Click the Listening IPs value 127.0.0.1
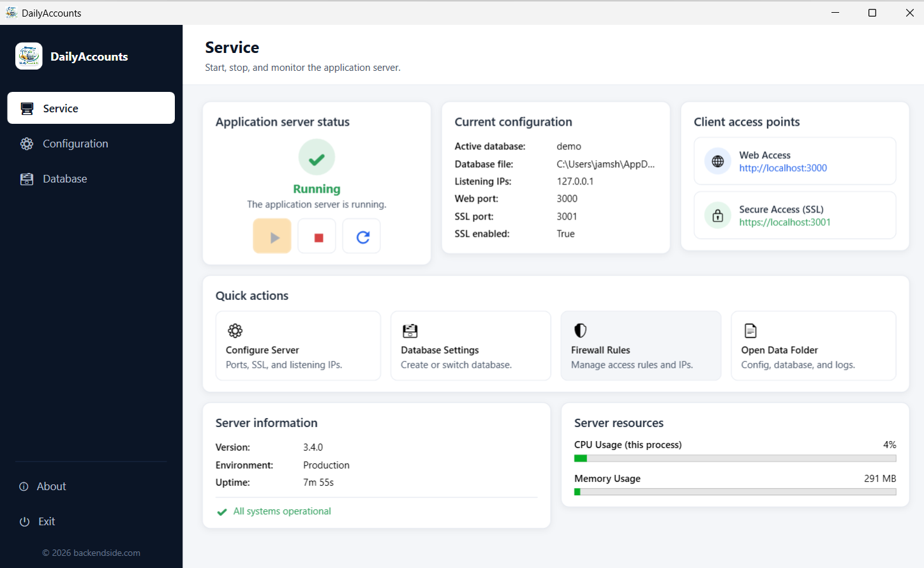Screen dimensions: 924x568 (575, 181)
